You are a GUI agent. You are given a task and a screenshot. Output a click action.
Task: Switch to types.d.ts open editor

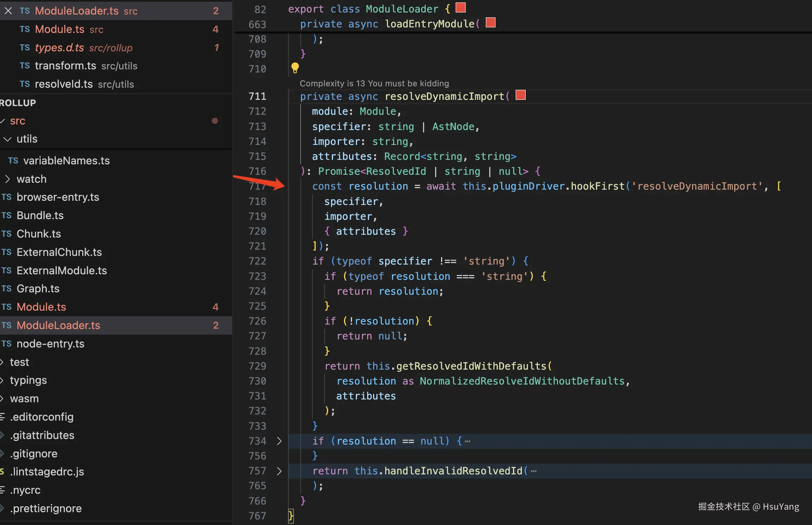59,48
